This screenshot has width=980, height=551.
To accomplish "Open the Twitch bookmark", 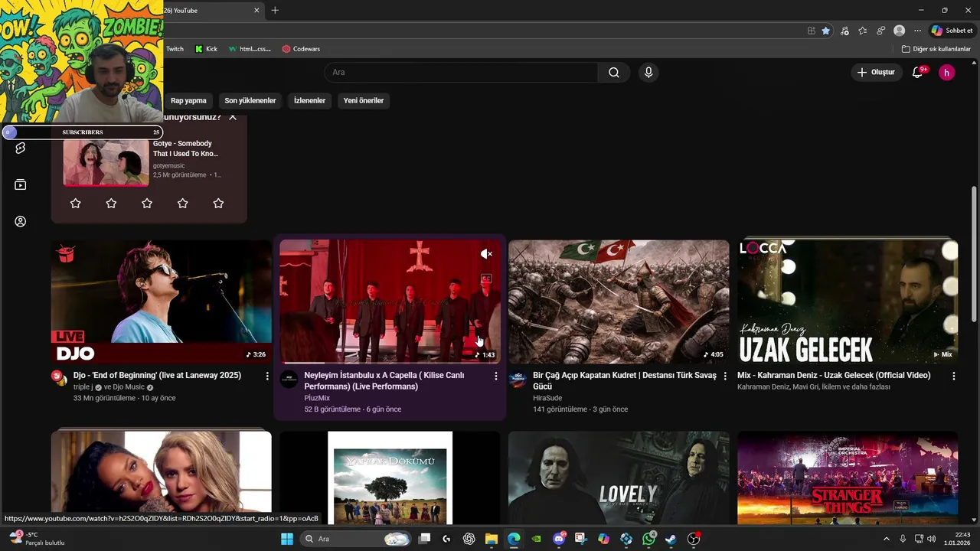I will 175,48.
